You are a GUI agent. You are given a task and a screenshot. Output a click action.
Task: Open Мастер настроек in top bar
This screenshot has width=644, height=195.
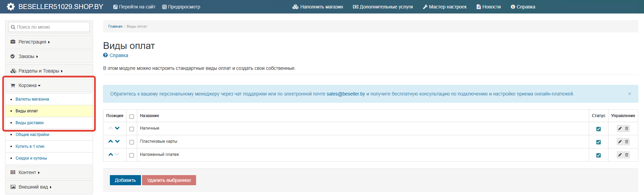pyautogui.click(x=445, y=7)
